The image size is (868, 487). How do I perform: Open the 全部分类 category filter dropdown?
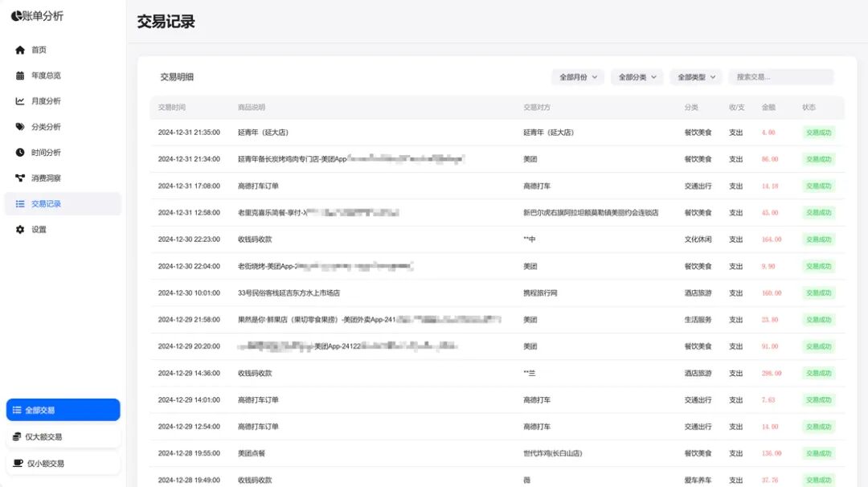[637, 77]
